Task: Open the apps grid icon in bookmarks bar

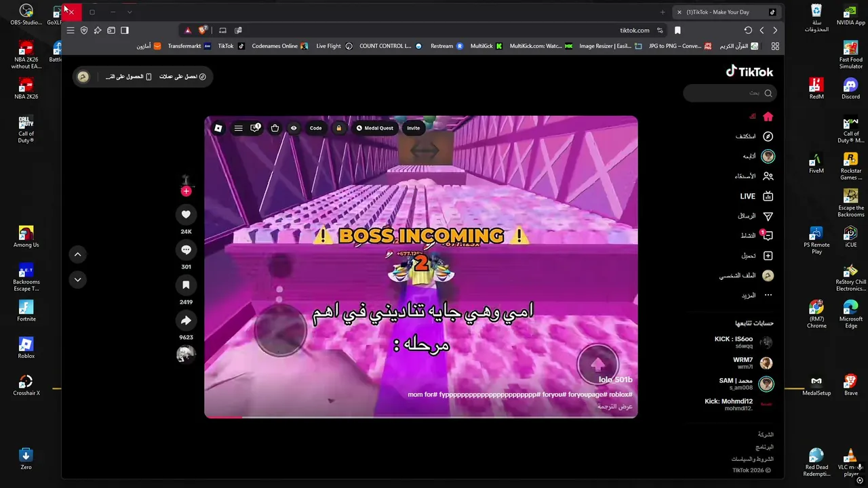Action: tap(775, 46)
